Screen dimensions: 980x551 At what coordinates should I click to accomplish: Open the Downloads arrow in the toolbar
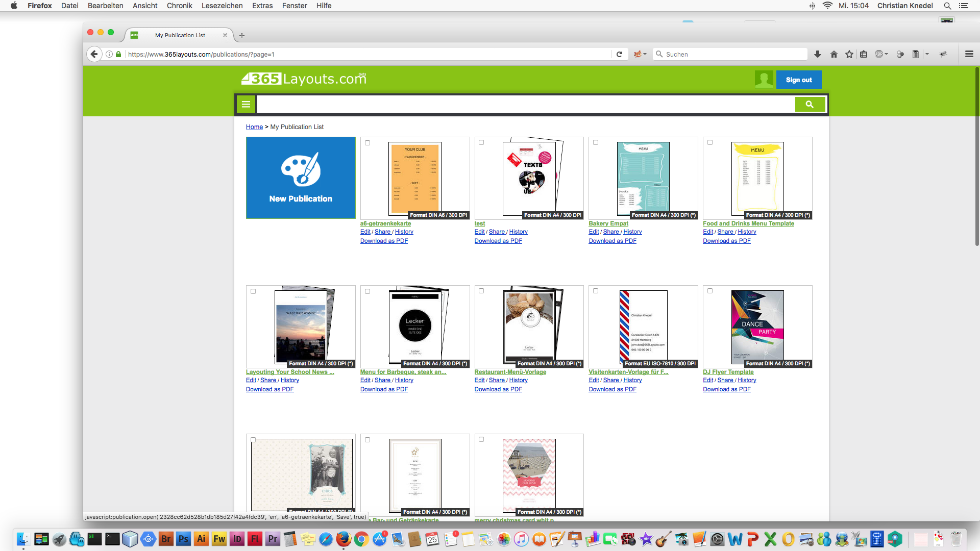(x=818, y=54)
